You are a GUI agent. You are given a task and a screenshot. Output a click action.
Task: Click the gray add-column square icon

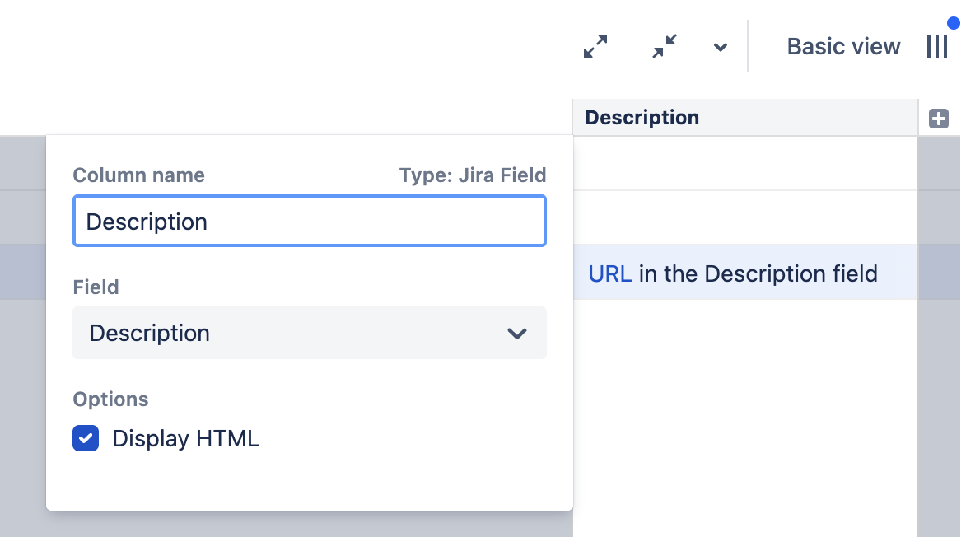click(x=939, y=119)
